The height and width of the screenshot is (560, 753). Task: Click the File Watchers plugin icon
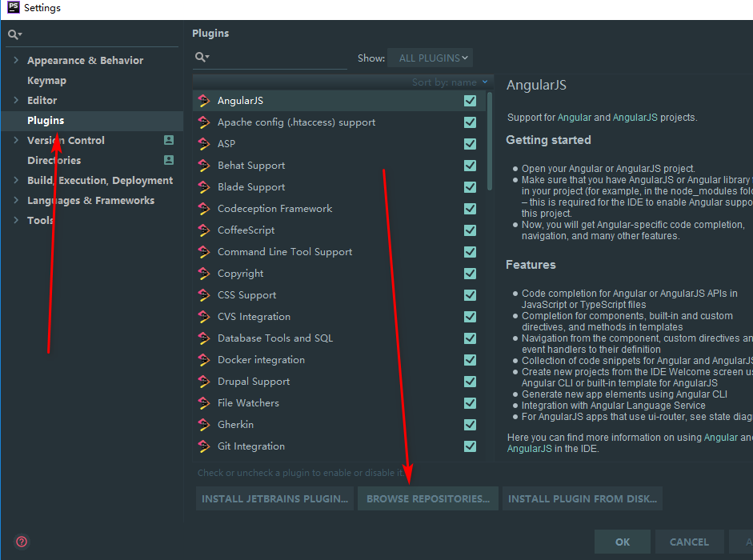click(x=204, y=403)
